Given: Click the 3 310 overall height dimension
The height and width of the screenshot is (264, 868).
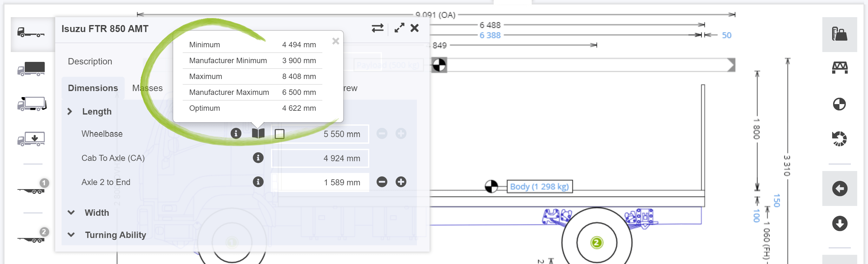Looking at the screenshot, I should coord(786,165).
